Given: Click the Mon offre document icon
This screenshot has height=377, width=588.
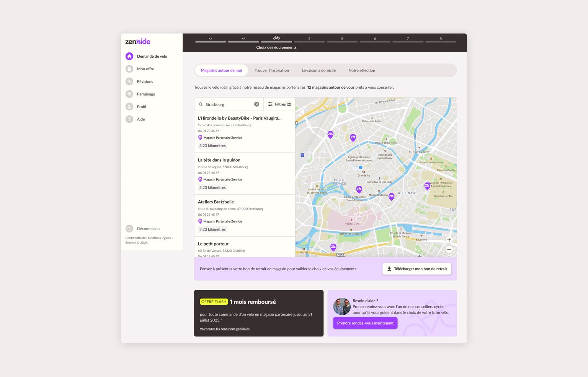Looking at the screenshot, I should [129, 69].
